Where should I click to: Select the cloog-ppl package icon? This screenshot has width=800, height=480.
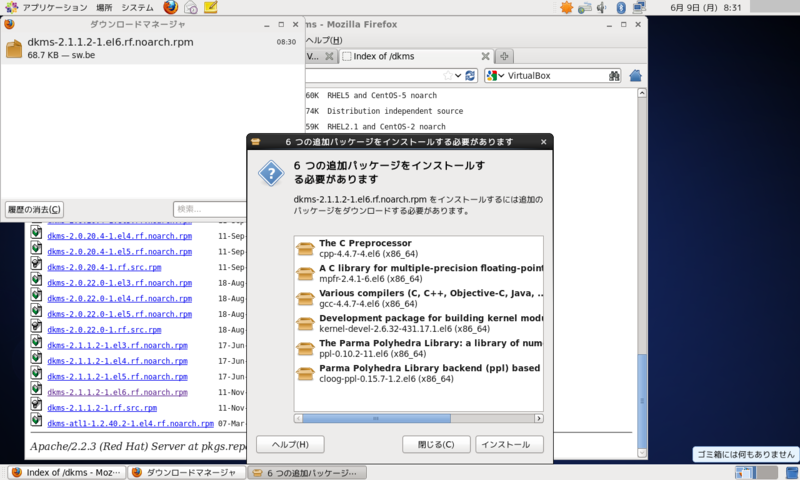(305, 373)
